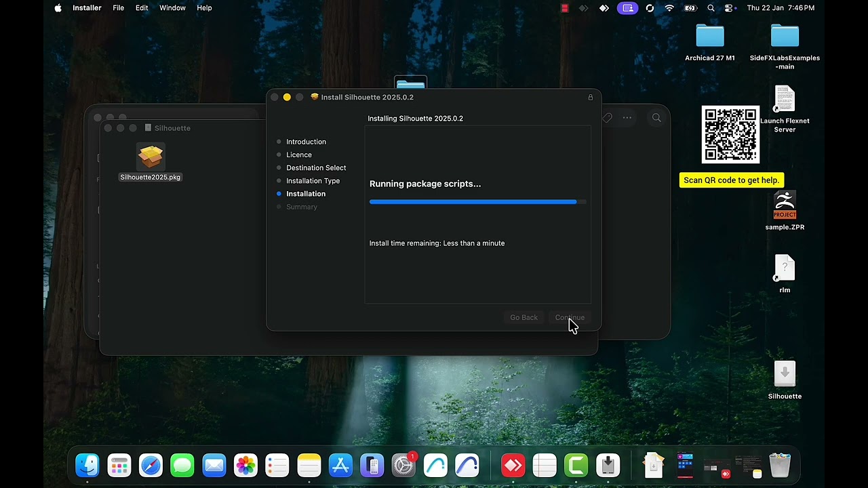Open the Downloads stack in the Dock
This screenshot has width=868, height=488.
tap(654, 466)
